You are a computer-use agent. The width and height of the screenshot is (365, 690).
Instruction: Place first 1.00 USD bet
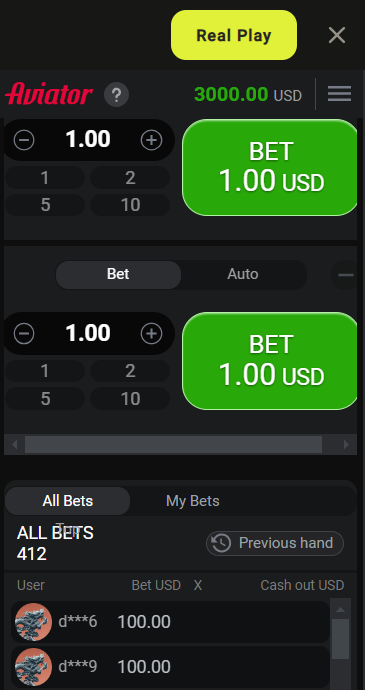(x=271, y=168)
